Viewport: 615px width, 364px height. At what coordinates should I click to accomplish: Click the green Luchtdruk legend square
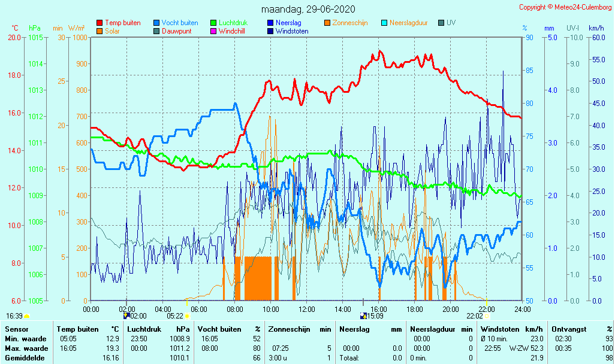[213, 23]
